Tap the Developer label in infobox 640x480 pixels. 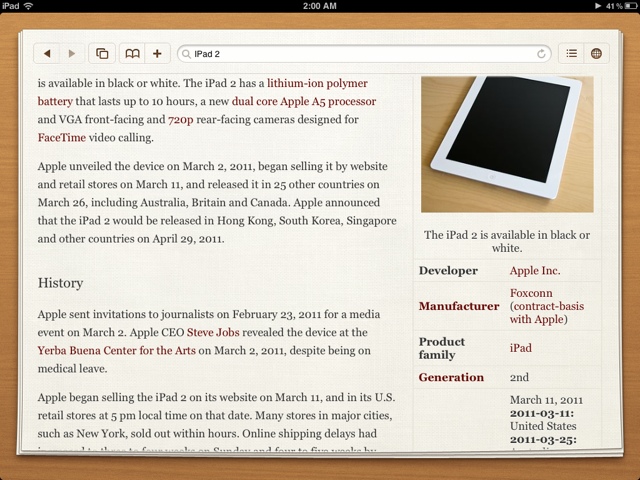click(448, 271)
